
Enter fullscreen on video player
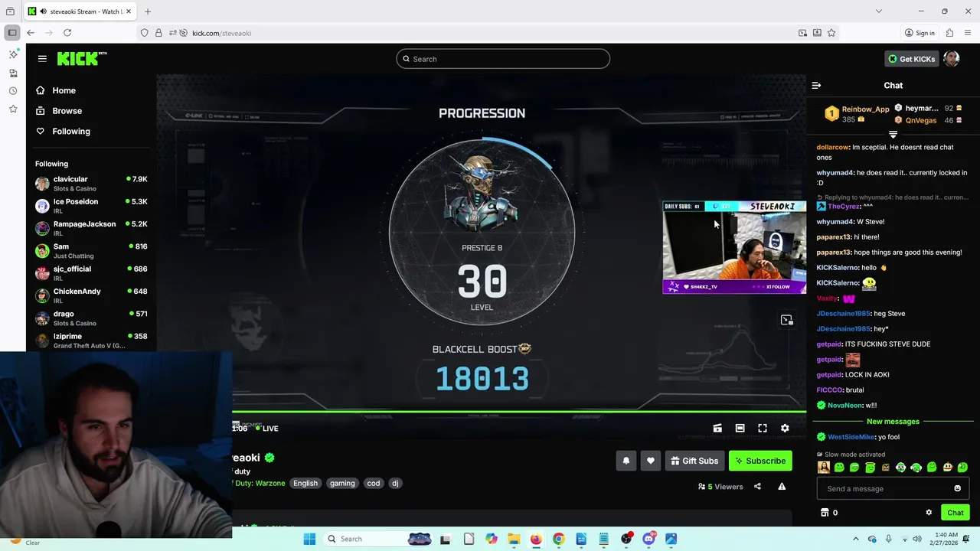[763, 429]
